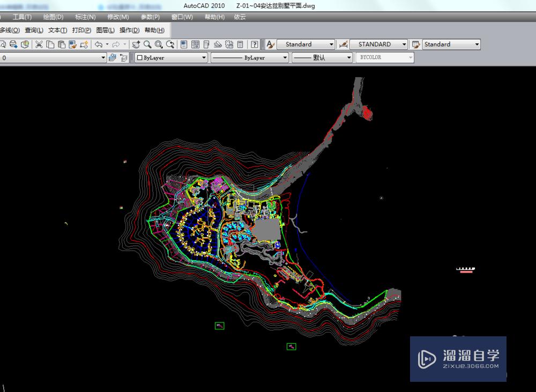Screen dimensions: 536x392
Task: Open the dimension style STANDARD dropdown
Action: (x=378, y=44)
